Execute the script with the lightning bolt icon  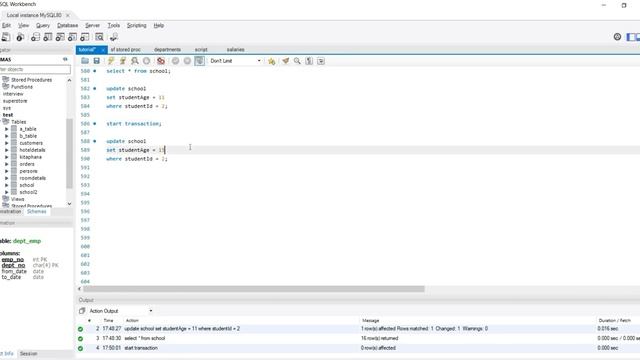point(111,61)
